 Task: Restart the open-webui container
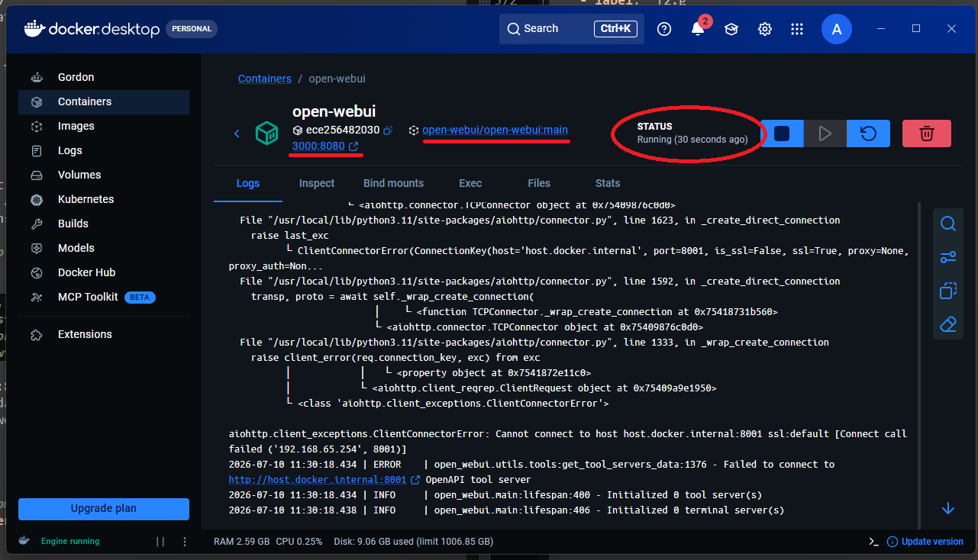[x=868, y=134]
